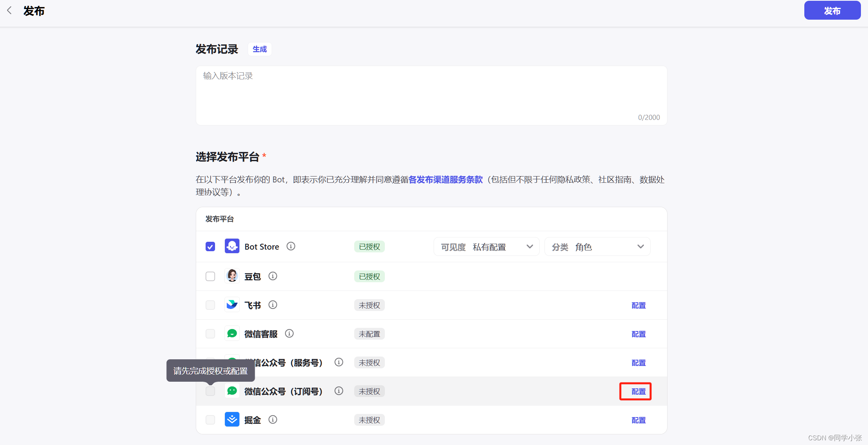Viewport: 868px width, 445px height.
Task: Go back using the left arrow icon
Action: [x=9, y=11]
